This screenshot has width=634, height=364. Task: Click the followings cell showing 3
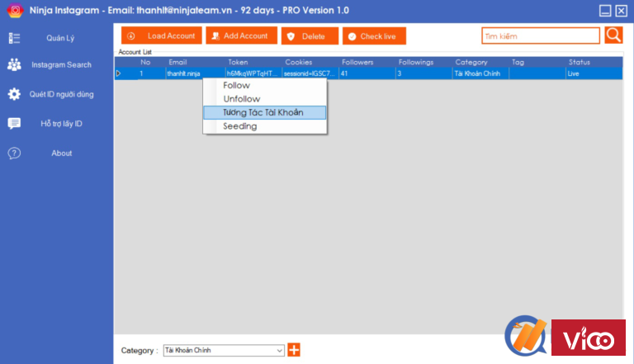[423, 73]
